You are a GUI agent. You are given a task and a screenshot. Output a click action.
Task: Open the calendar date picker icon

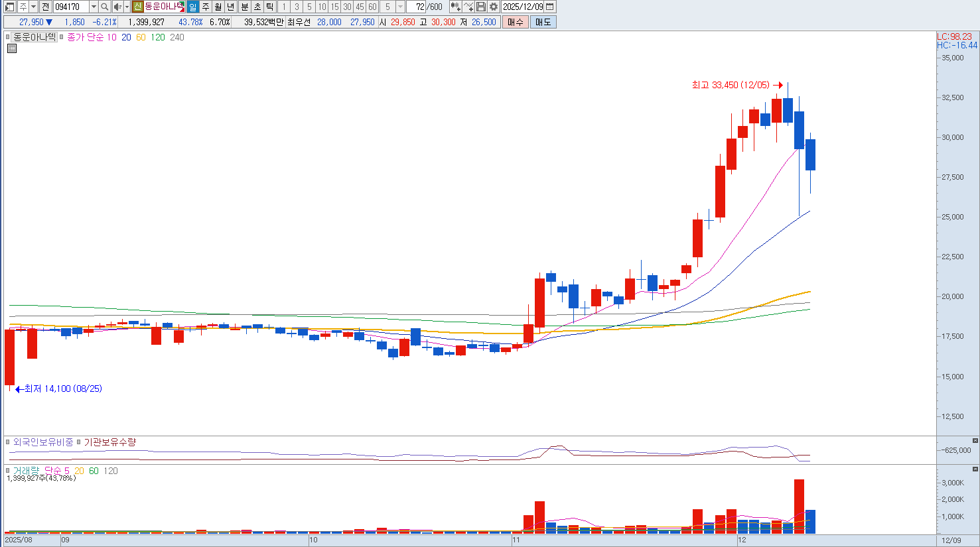point(550,7)
